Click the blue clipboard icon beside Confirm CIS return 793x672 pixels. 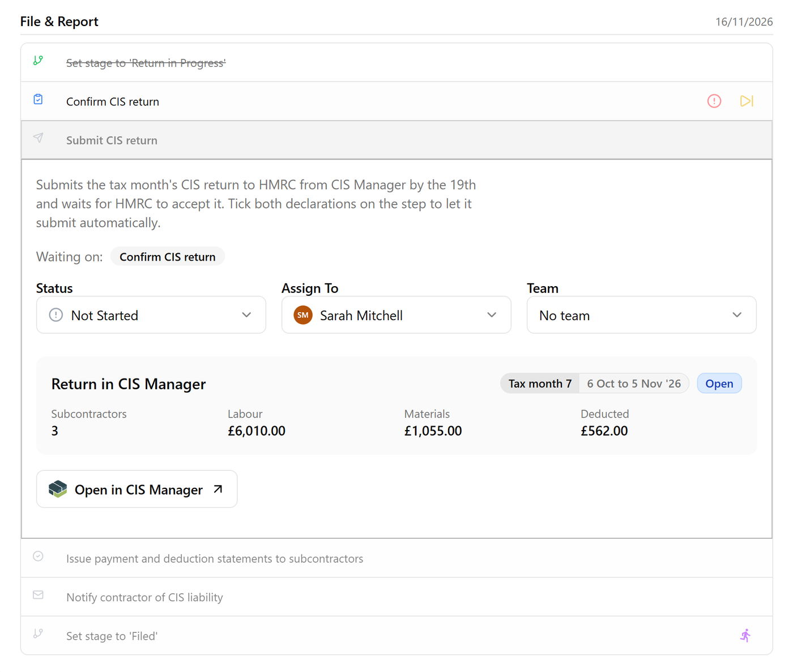(38, 99)
